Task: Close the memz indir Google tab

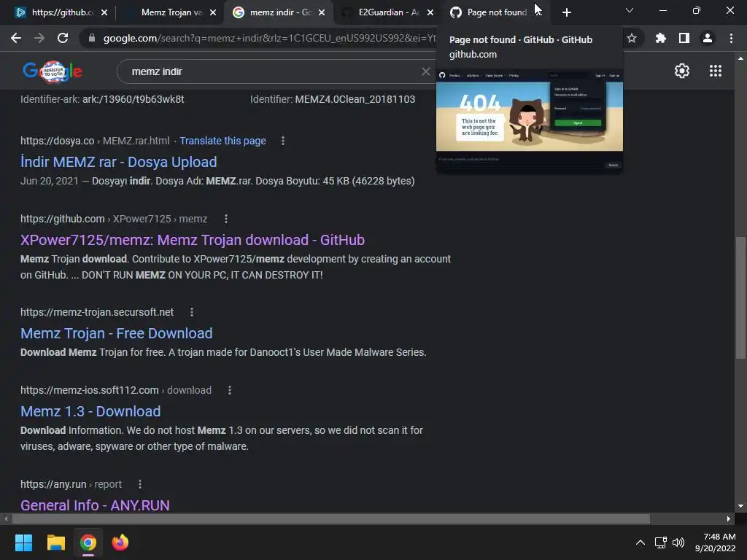Action: coord(322,12)
